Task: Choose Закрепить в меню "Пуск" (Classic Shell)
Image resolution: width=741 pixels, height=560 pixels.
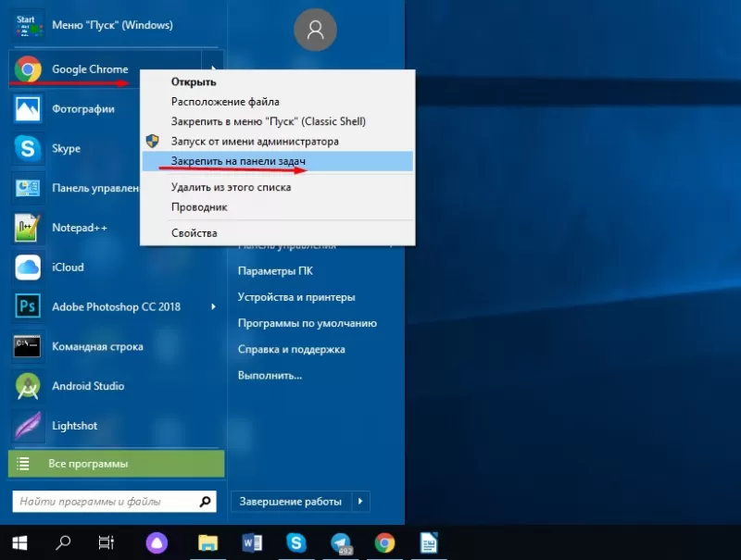Action: coord(277,121)
